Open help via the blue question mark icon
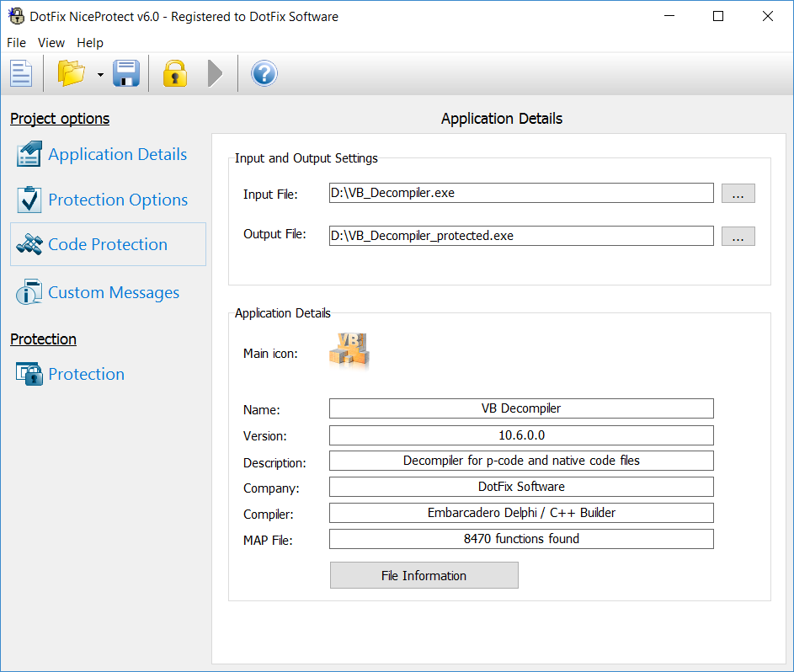This screenshot has width=794, height=672. (264, 73)
